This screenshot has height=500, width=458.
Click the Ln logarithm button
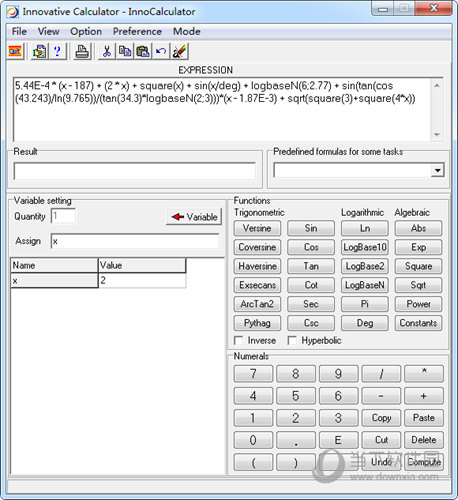[x=365, y=228]
